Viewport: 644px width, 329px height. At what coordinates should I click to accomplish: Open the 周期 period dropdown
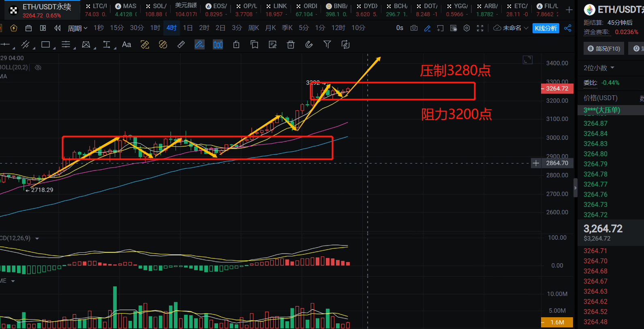pyautogui.click(x=77, y=28)
